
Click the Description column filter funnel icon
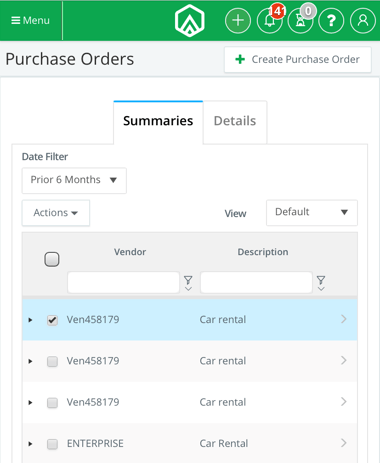coord(321,283)
